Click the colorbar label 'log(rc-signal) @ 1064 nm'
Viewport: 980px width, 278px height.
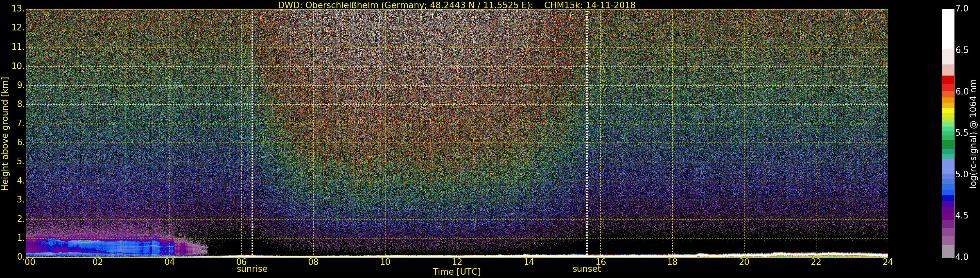pos(973,133)
